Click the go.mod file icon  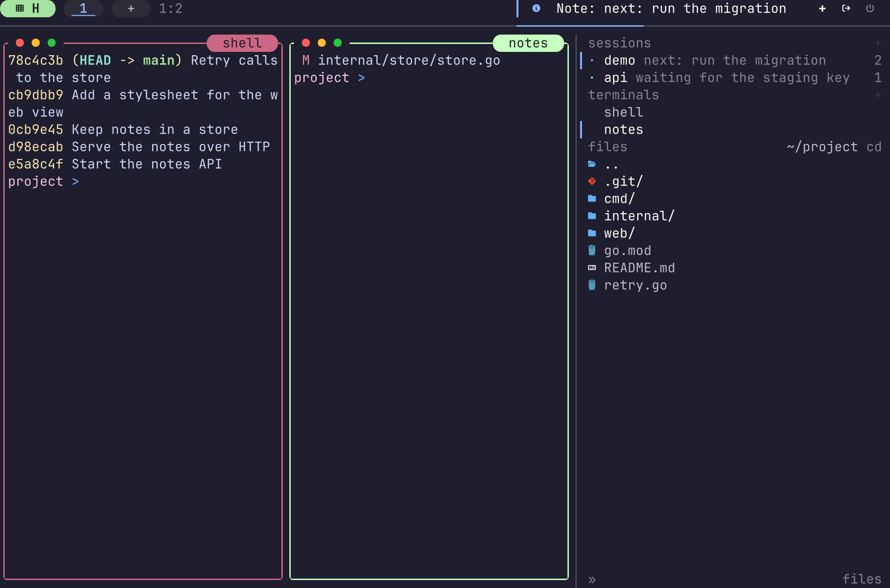pos(592,251)
